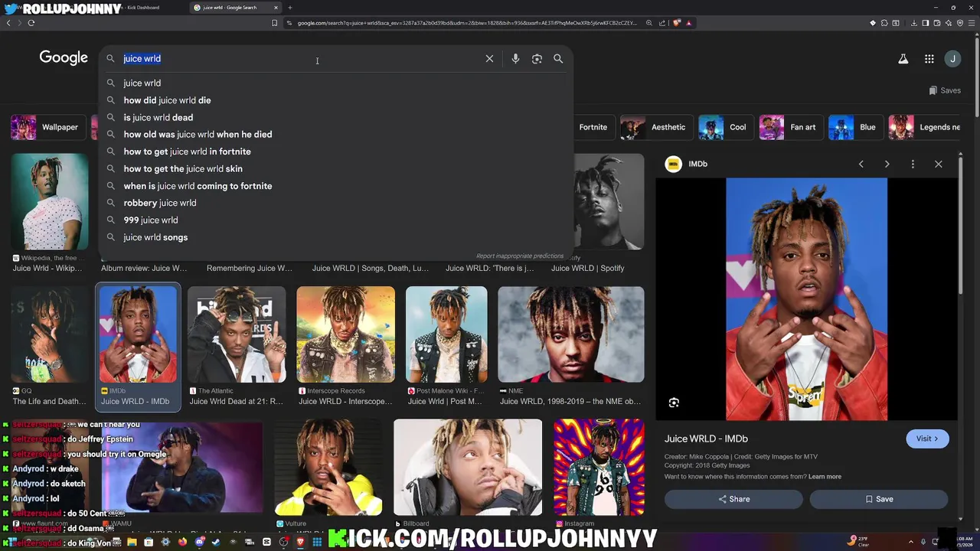The width and height of the screenshot is (980, 551).
Task: Show next image in preview panel
Action: pyautogui.click(x=887, y=164)
